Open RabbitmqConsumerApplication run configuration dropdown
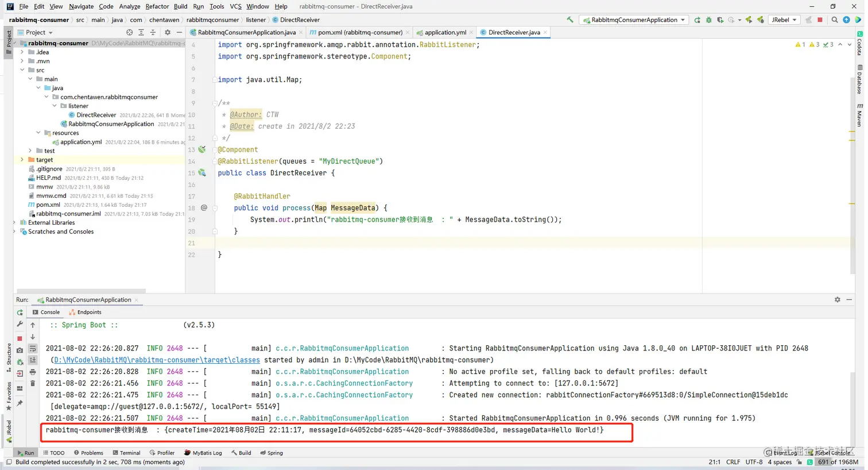Image resolution: width=868 pixels, height=470 pixels. click(634, 20)
